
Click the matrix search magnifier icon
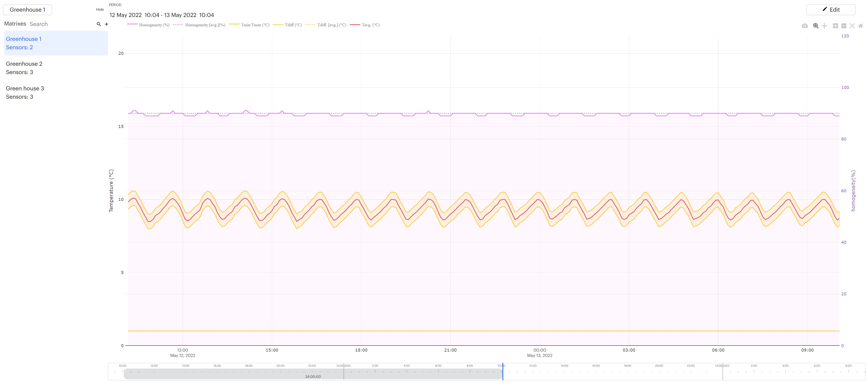[x=99, y=24]
